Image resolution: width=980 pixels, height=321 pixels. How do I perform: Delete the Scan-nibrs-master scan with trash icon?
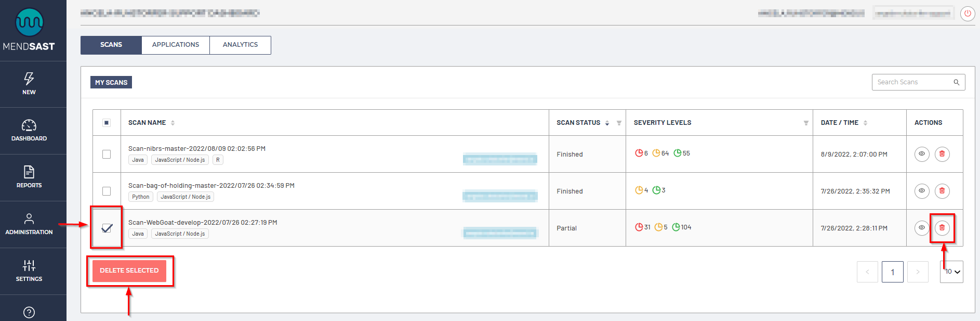pyautogui.click(x=942, y=154)
